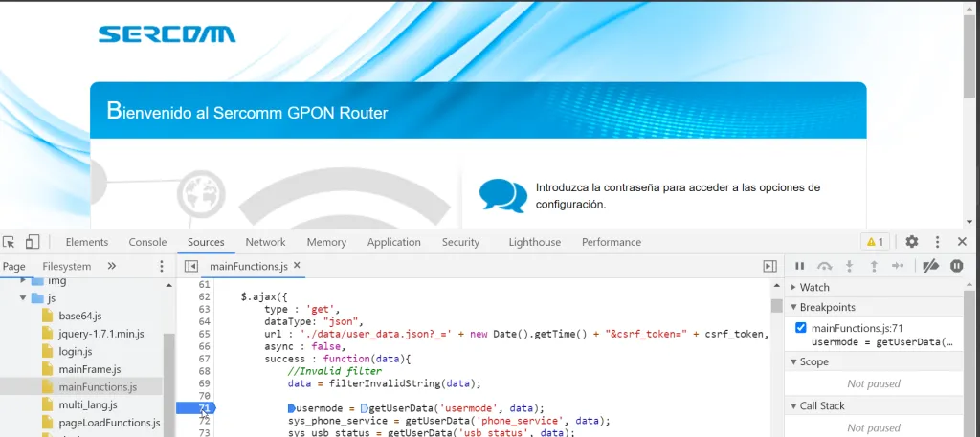Open navigator pane kebab menu
Viewport: 980px width, 437px height.
[x=161, y=267]
